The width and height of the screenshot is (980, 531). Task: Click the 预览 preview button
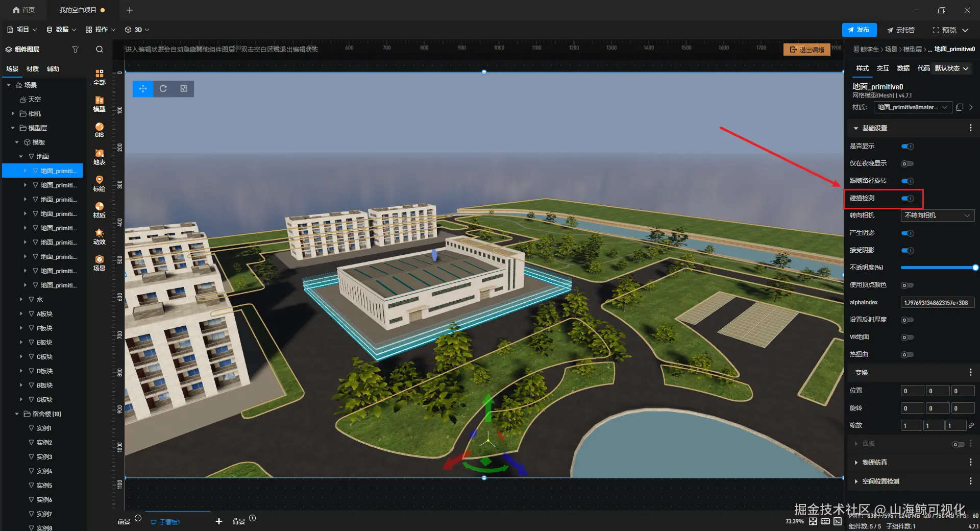(x=945, y=30)
